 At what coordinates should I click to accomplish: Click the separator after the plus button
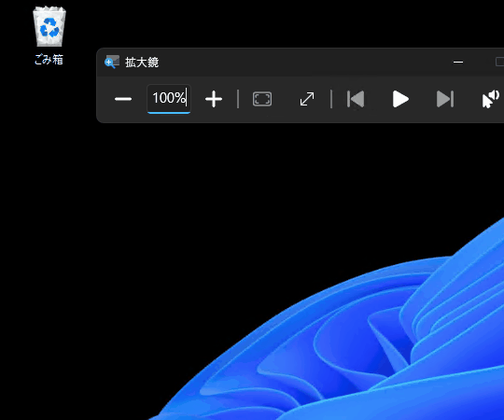tap(238, 99)
